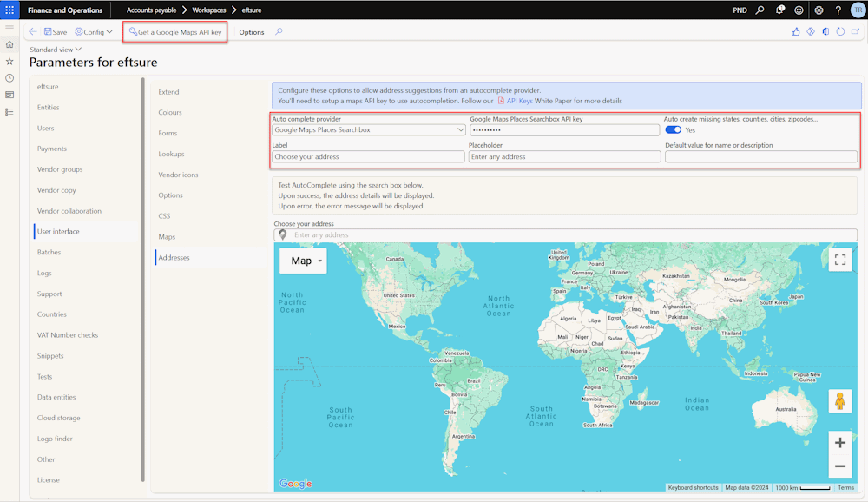
Task: Select the Logo finder tab
Action: tap(55, 439)
